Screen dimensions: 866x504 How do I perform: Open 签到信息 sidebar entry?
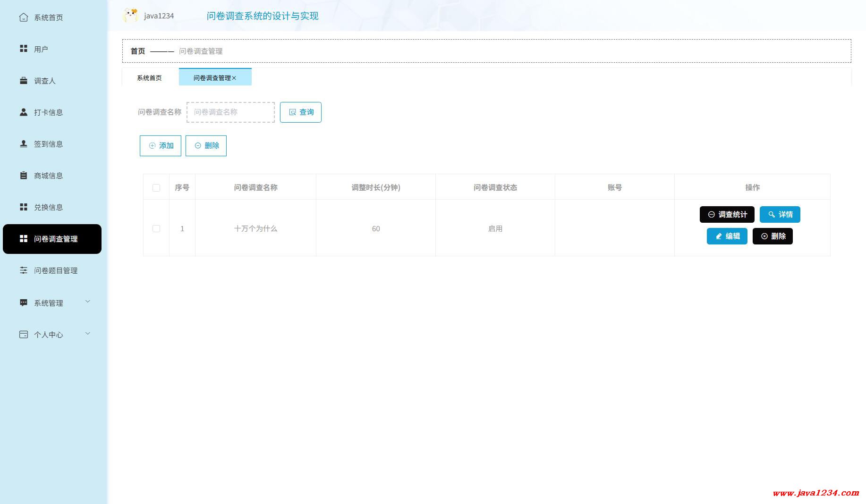pos(52,144)
